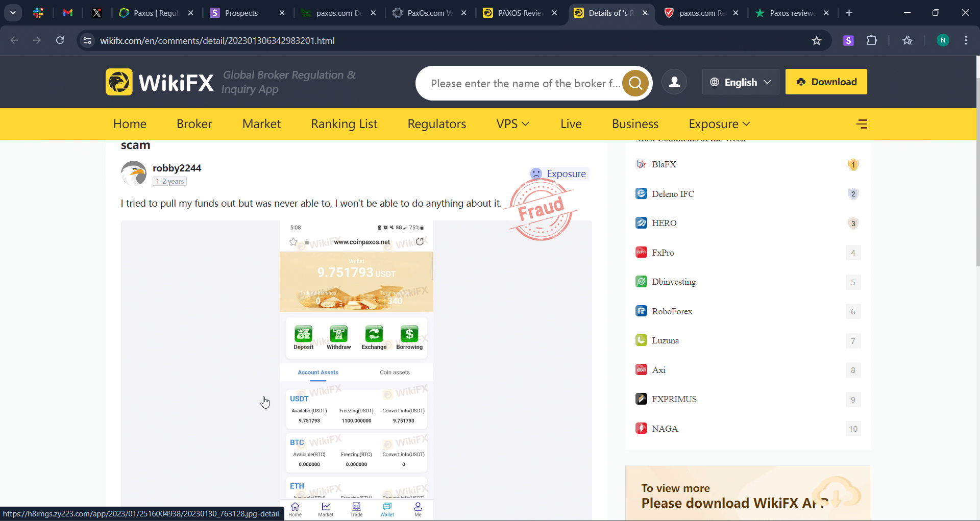Image resolution: width=980 pixels, height=521 pixels.
Task: Open the Chrome profile N avatar
Action: tap(943, 41)
